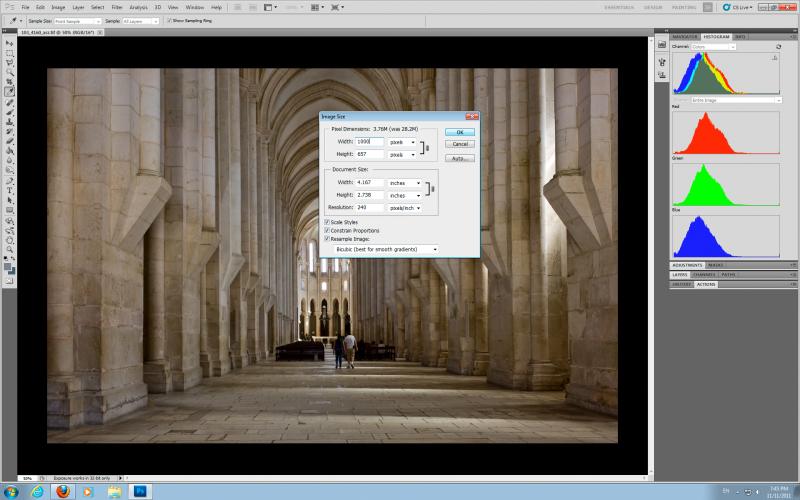Swap the foreground and background colors
This screenshot has width=800, height=500.
point(13,259)
